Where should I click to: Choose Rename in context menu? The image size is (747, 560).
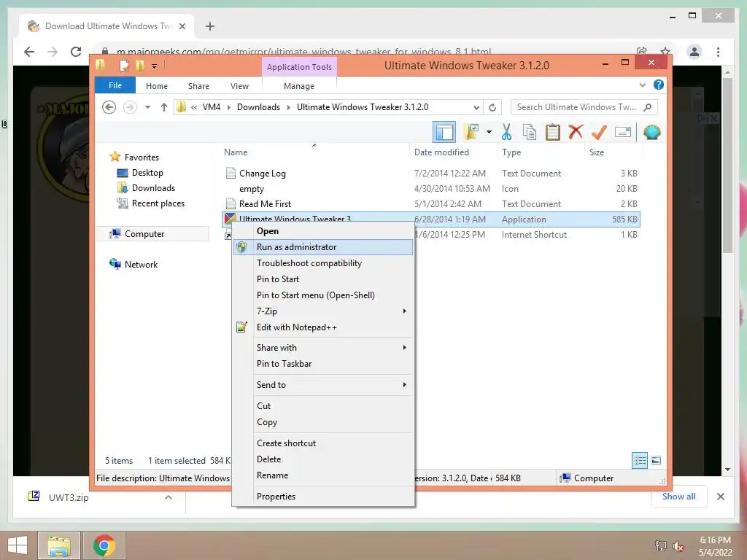(323, 475)
